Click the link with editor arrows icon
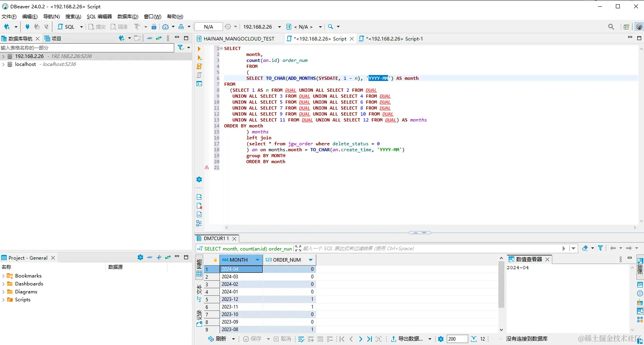 pyautogui.click(x=159, y=38)
